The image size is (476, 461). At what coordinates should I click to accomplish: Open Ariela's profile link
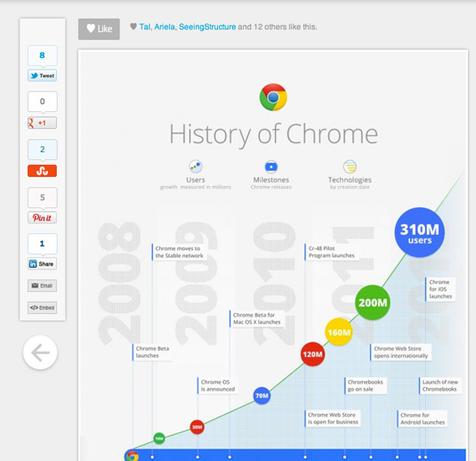[165, 27]
